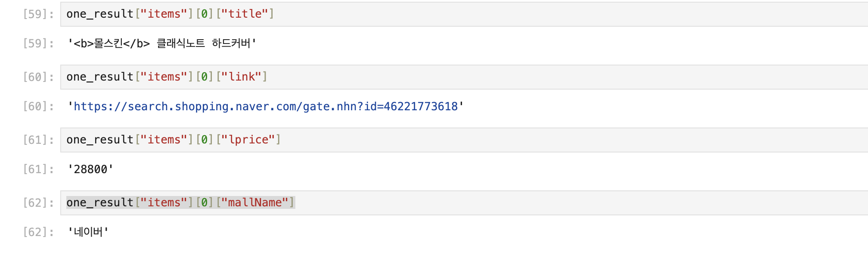Viewport: 868px width, 255px height.
Task: Click the "lprice" key string in cell 61
Action: coord(248,140)
